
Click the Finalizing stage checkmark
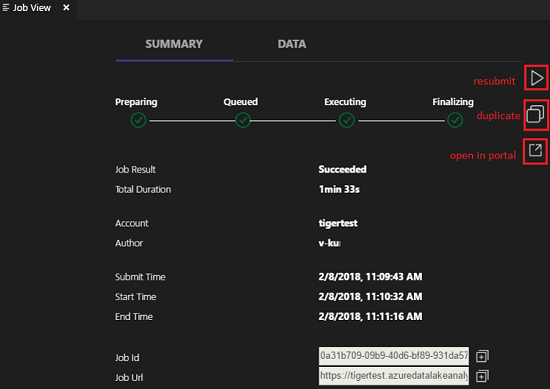(455, 120)
